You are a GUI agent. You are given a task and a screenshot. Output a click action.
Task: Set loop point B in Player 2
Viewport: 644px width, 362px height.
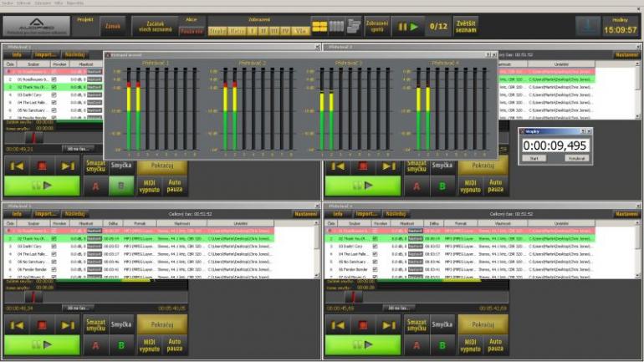point(442,186)
